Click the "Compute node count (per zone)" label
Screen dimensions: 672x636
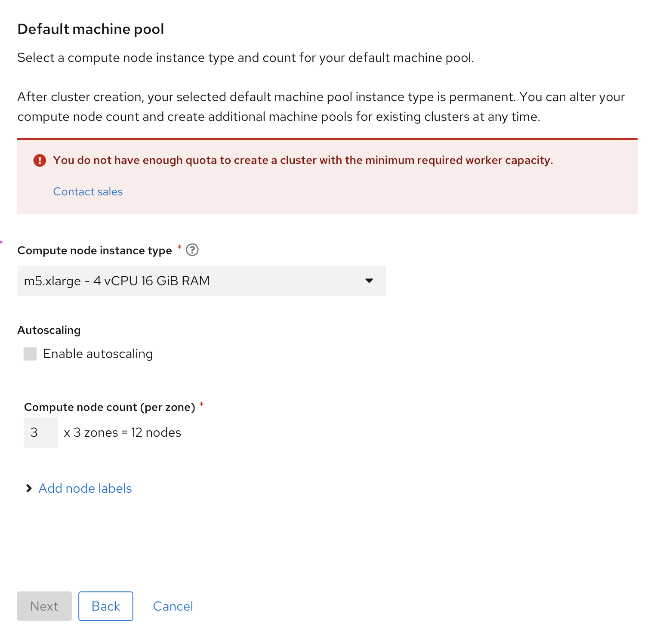[110, 407]
